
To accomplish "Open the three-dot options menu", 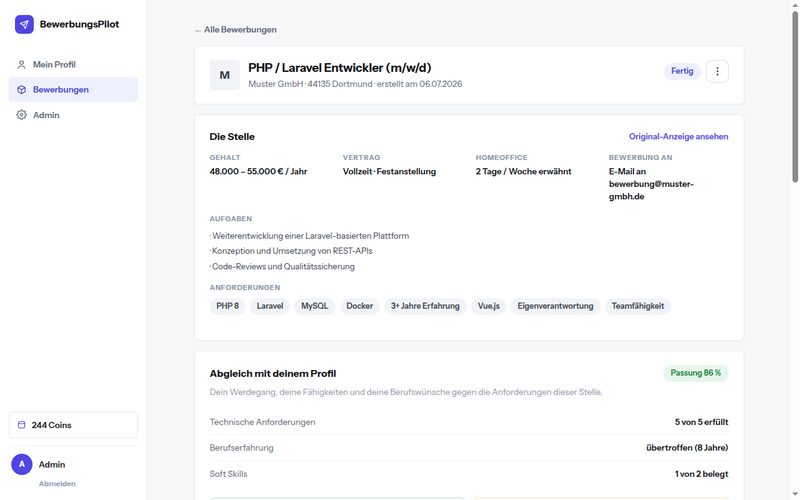I will tap(717, 71).
